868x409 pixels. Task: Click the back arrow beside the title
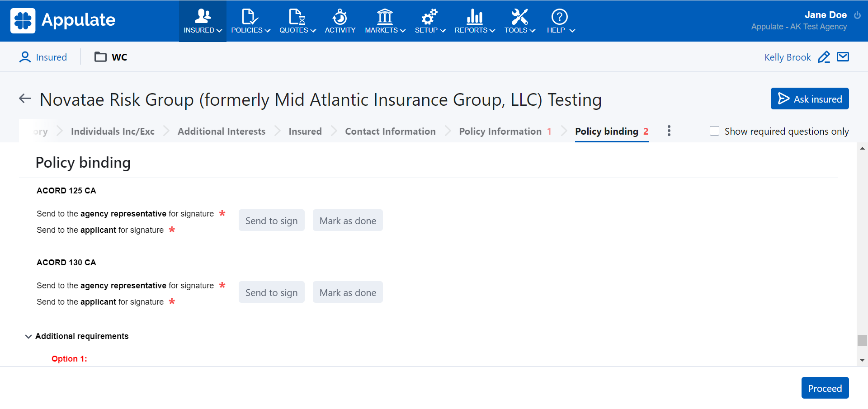point(25,99)
